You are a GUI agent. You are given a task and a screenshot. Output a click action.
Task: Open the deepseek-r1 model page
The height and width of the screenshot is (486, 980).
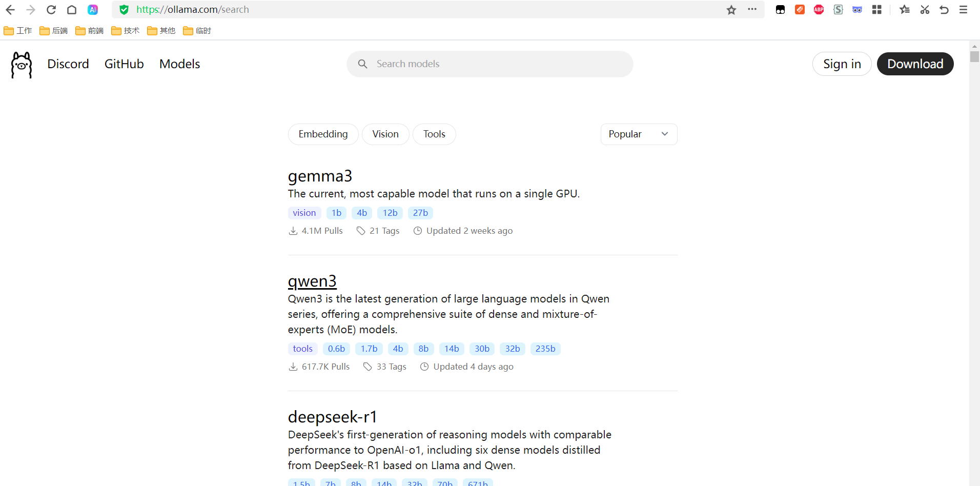pos(332,417)
